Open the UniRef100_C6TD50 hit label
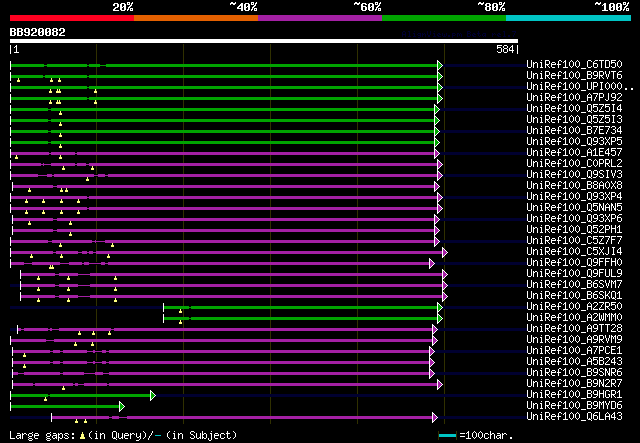 coord(574,65)
